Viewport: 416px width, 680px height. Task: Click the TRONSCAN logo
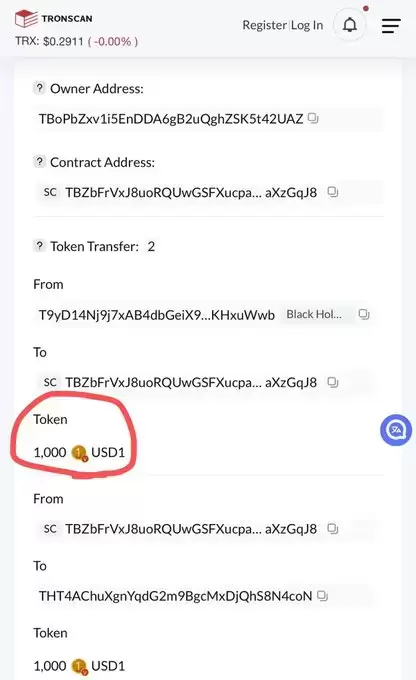coord(53,19)
